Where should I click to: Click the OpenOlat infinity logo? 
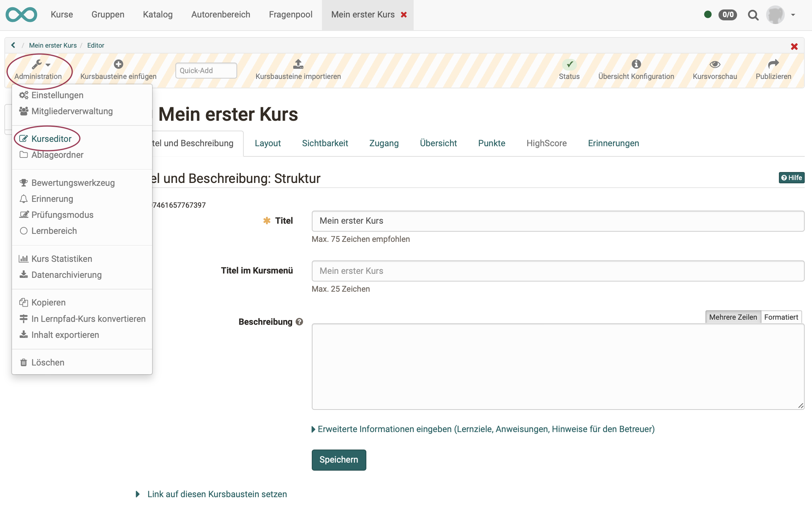21,15
